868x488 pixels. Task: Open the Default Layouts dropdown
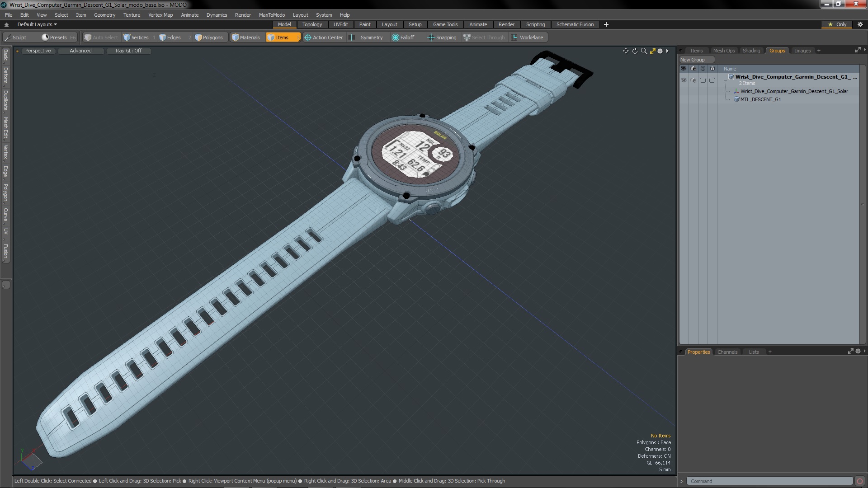pyautogui.click(x=37, y=24)
